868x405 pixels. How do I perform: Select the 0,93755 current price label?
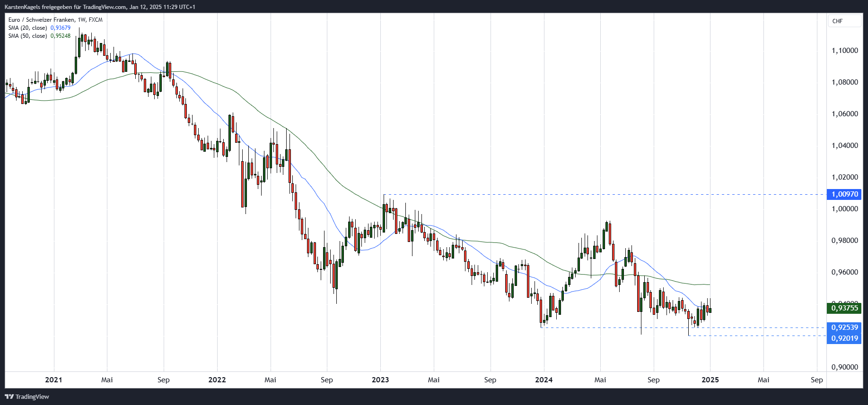(x=844, y=308)
